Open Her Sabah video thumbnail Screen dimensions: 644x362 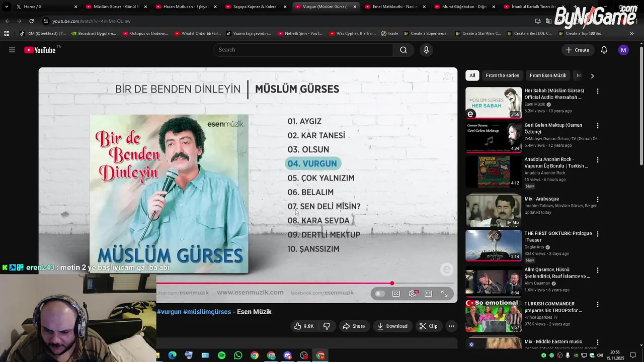[x=494, y=103]
